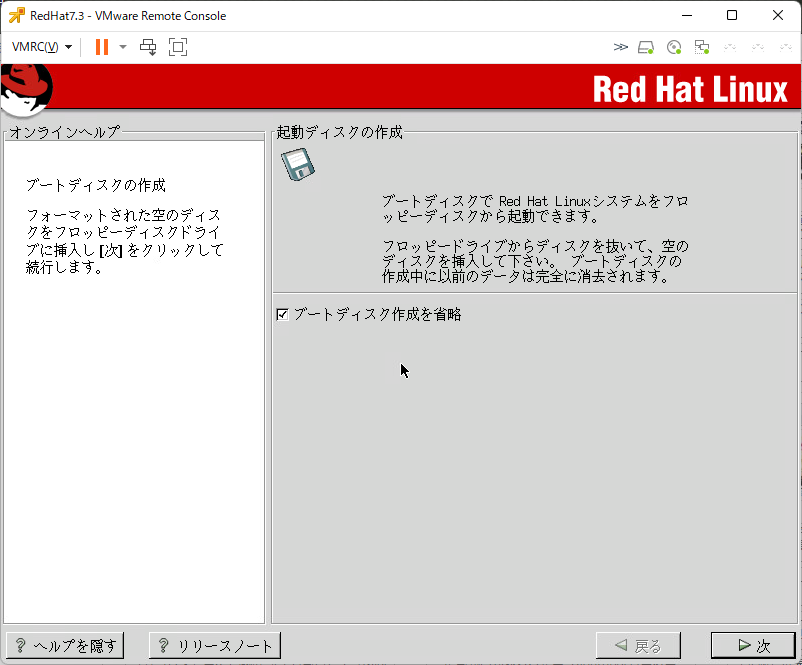The width and height of the screenshot is (802, 665).
Task: Open the network adapter device icon
Action: click(x=702, y=48)
